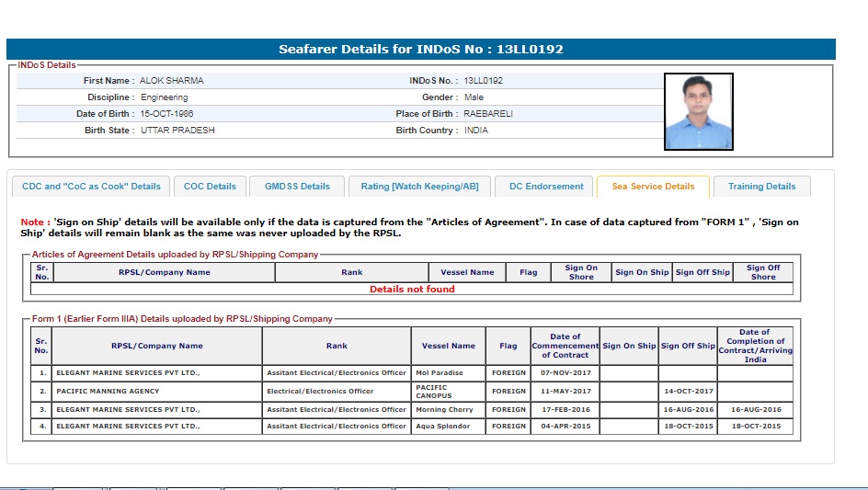The height and width of the screenshot is (490, 868).
Task: Click the INDoS No. value 13LL0192
Action: [x=483, y=81]
